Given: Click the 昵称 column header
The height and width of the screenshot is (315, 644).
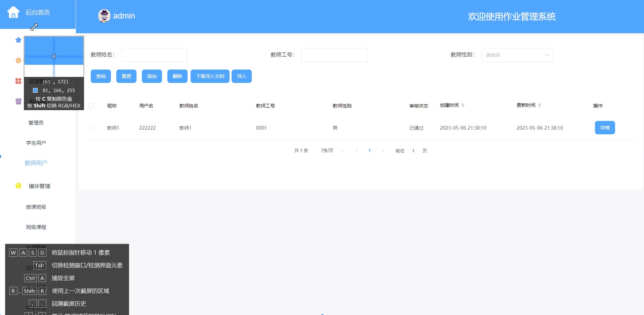Looking at the screenshot, I should click(112, 106).
